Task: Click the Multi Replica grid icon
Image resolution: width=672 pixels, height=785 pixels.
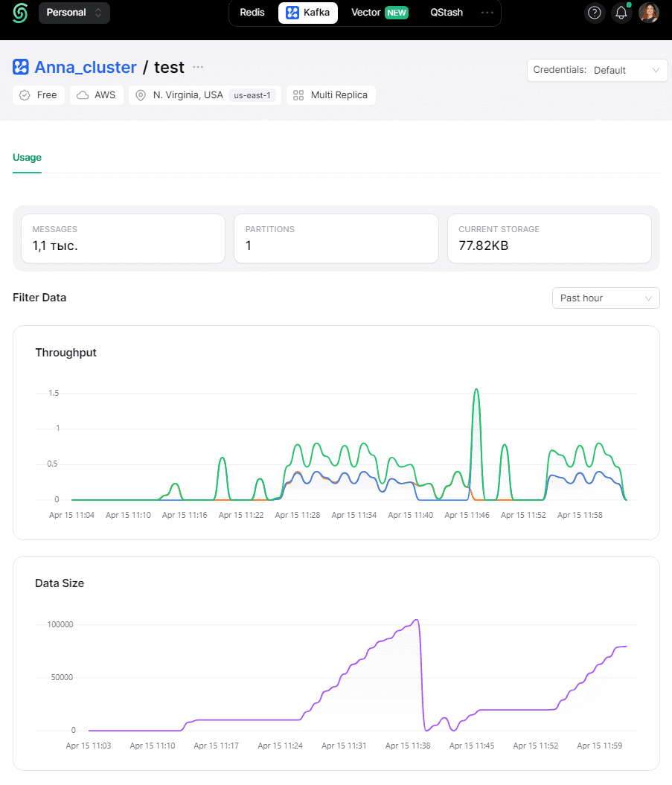Action: coord(298,95)
